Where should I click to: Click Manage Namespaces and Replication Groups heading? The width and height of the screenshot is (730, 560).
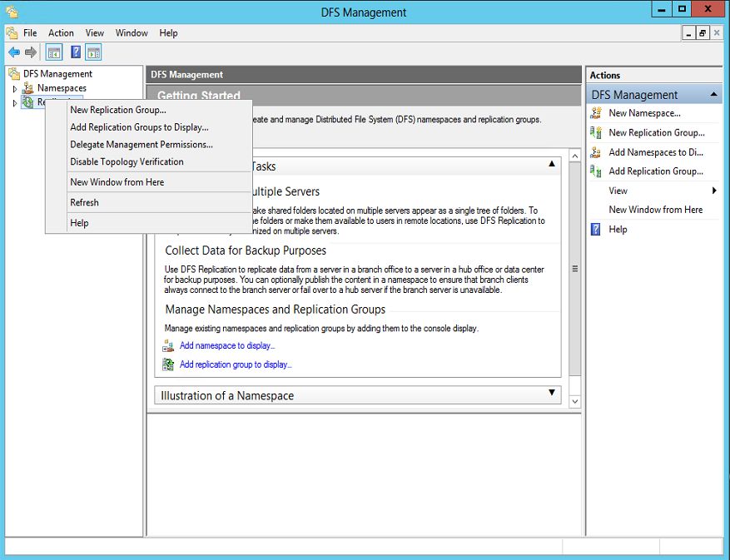[276, 309]
